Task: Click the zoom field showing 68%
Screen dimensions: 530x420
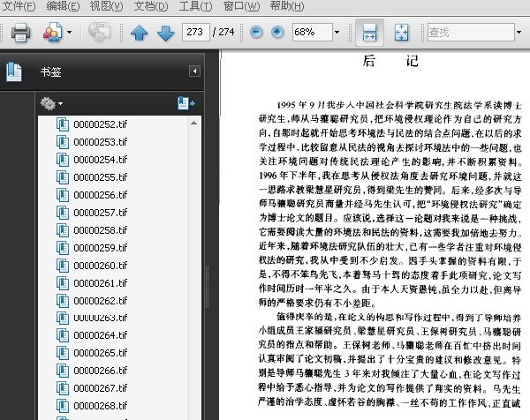Action: click(313, 32)
